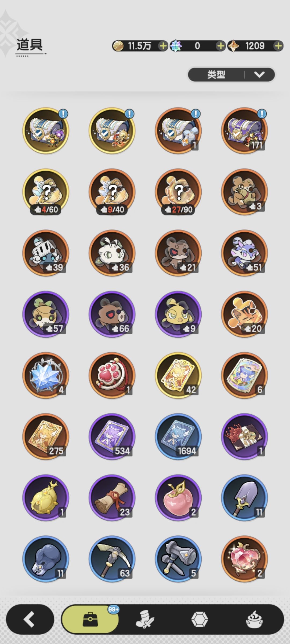This screenshot has height=644, width=290.
Task: Switch to the cooking pot tab
Action: point(254,619)
